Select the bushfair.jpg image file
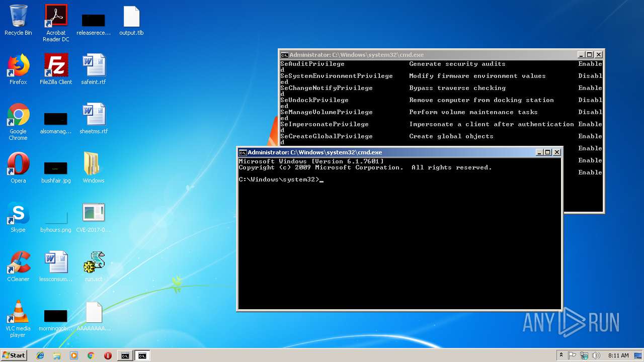The image size is (644, 362). coord(56,171)
